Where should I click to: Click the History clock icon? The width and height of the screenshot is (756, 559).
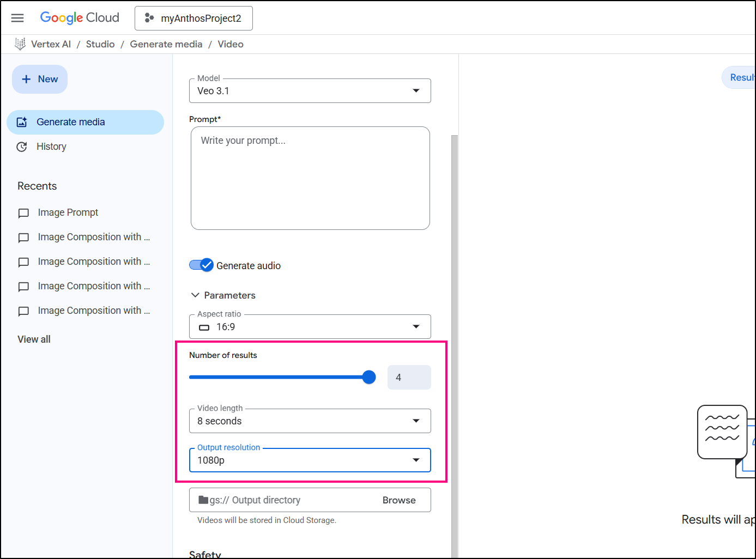tap(22, 147)
